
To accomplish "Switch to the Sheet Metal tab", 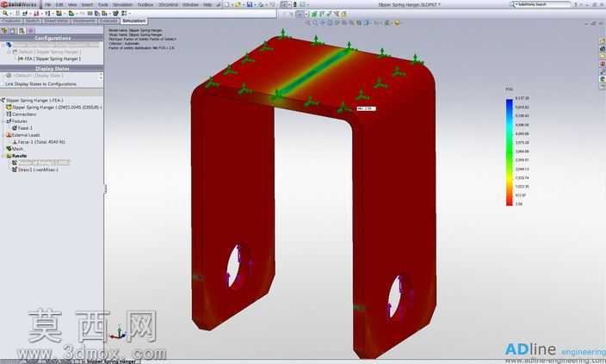I will coord(57,21).
